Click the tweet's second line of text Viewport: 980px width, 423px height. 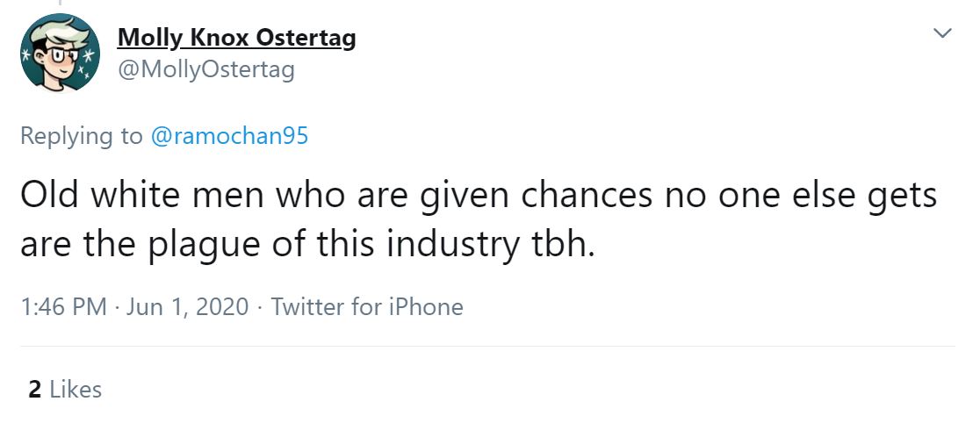click(307, 246)
